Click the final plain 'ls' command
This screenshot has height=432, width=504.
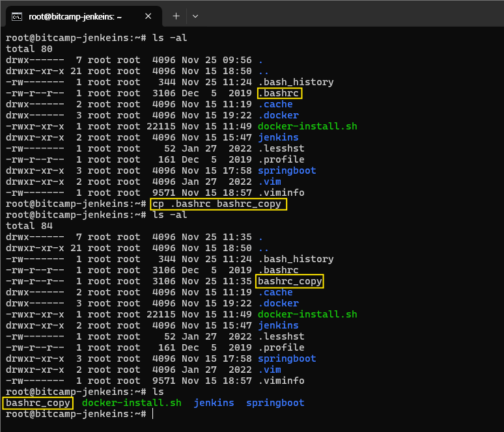(x=158, y=392)
